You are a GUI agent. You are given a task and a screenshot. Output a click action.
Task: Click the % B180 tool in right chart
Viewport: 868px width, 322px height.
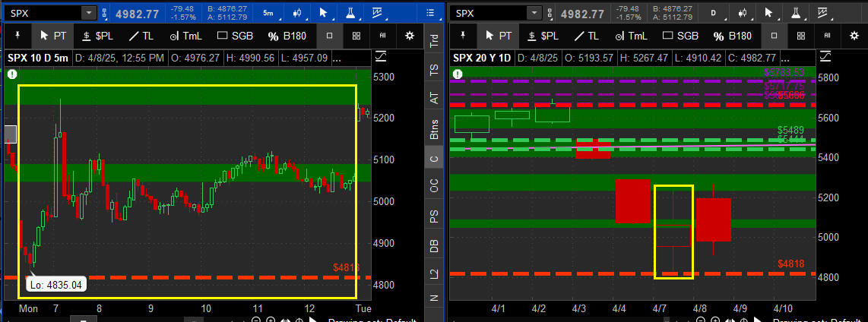click(733, 36)
